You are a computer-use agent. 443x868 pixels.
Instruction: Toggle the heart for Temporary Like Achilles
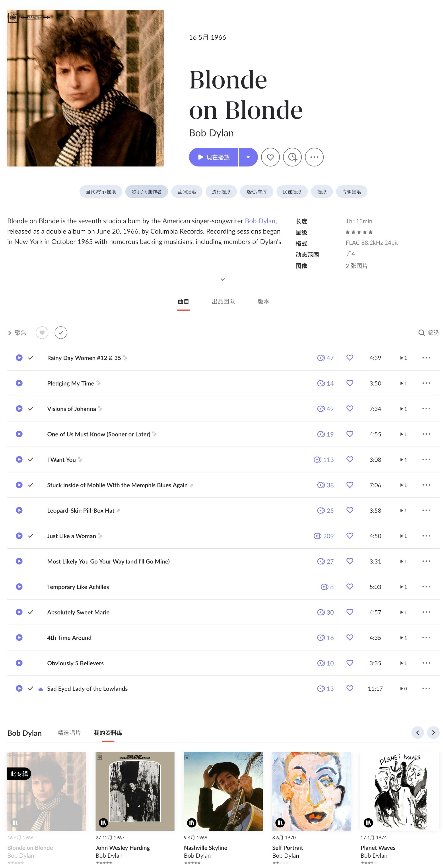[350, 586]
